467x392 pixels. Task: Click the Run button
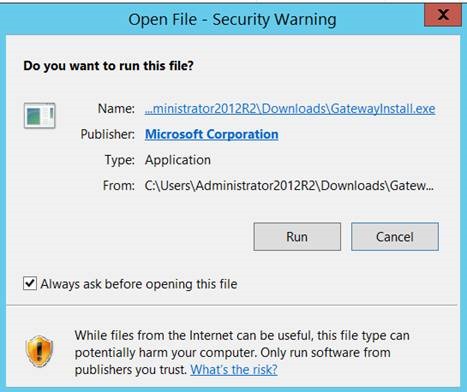[297, 237]
